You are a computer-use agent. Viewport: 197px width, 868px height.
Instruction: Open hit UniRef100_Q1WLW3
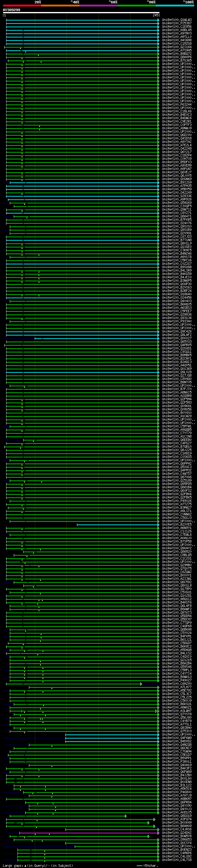coord(177,20)
